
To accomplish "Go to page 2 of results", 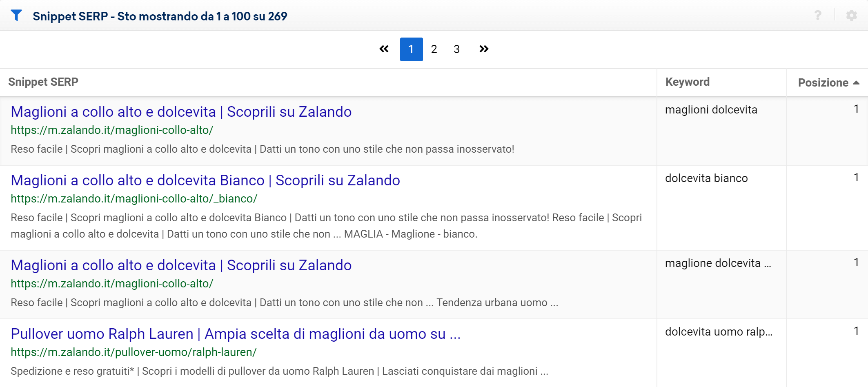I will (434, 49).
